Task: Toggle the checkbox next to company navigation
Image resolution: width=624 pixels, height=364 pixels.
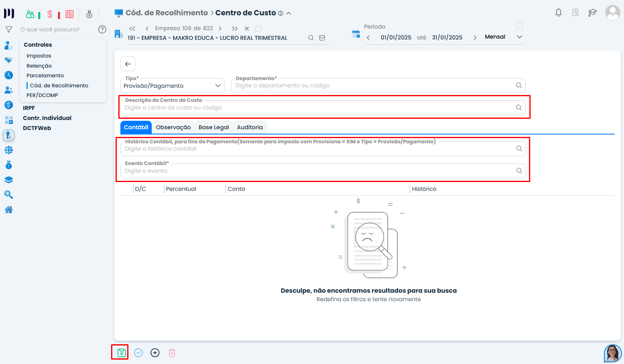Action: click(258, 29)
